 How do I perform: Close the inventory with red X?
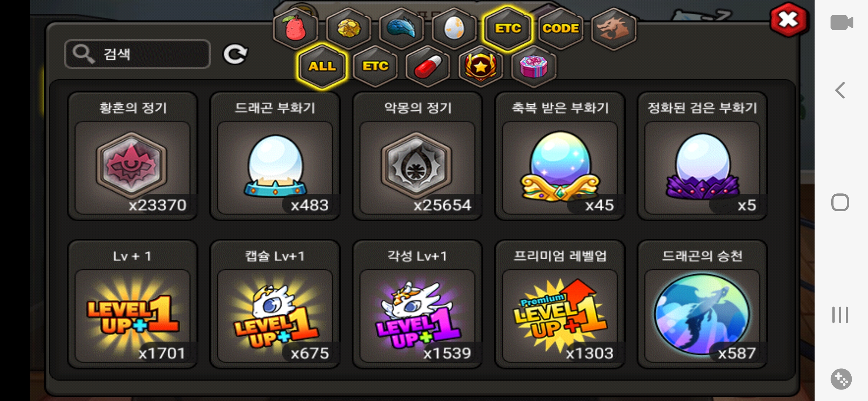tap(788, 20)
